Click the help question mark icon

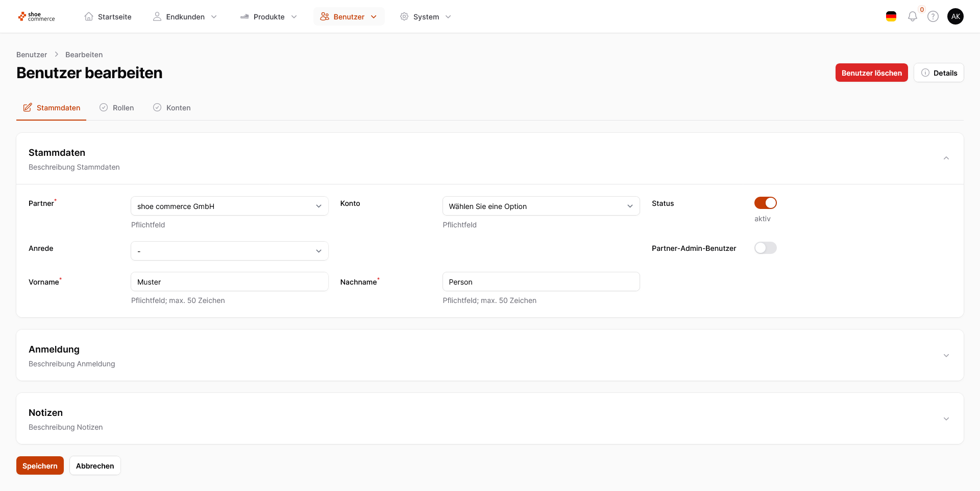933,16
